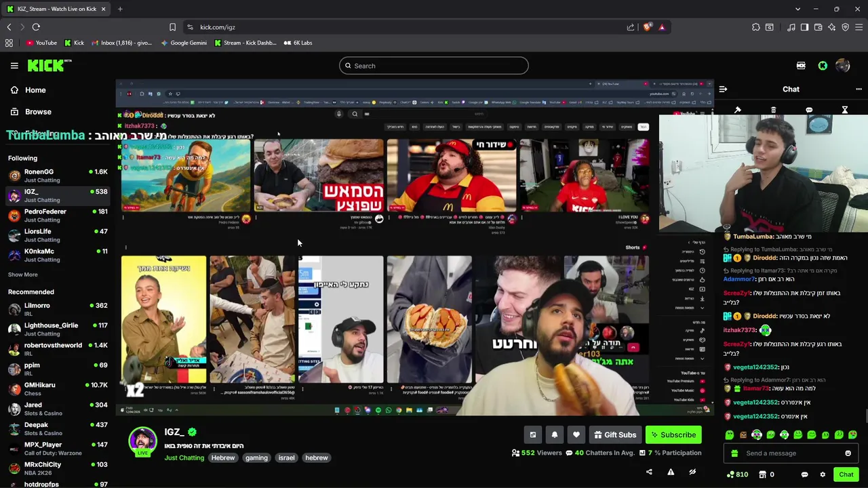The height and width of the screenshot is (488, 868).
Task: Click the green Subscribe button
Action: point(673,435)
